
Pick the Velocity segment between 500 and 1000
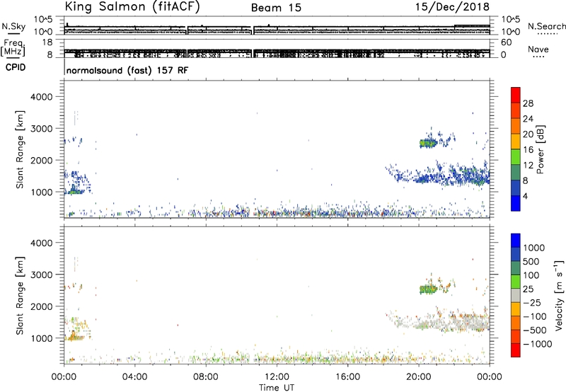[x=516, y=254]
